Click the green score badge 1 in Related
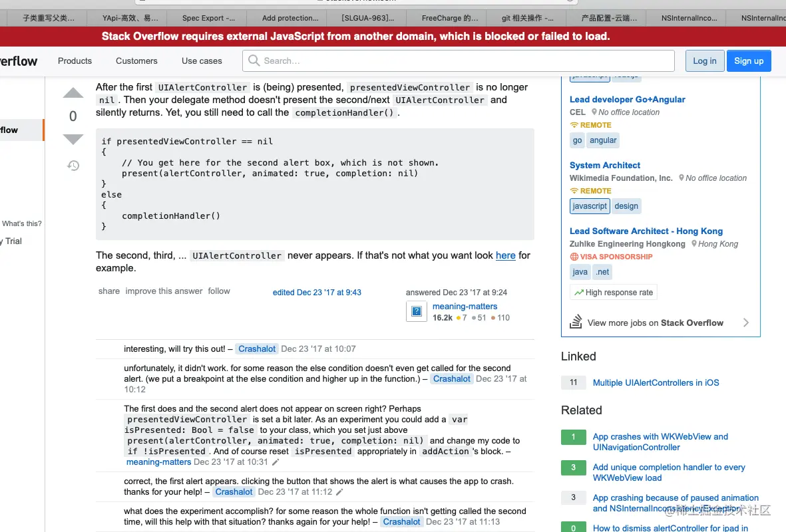Screen dimensions: 786x532 (574, 437)
